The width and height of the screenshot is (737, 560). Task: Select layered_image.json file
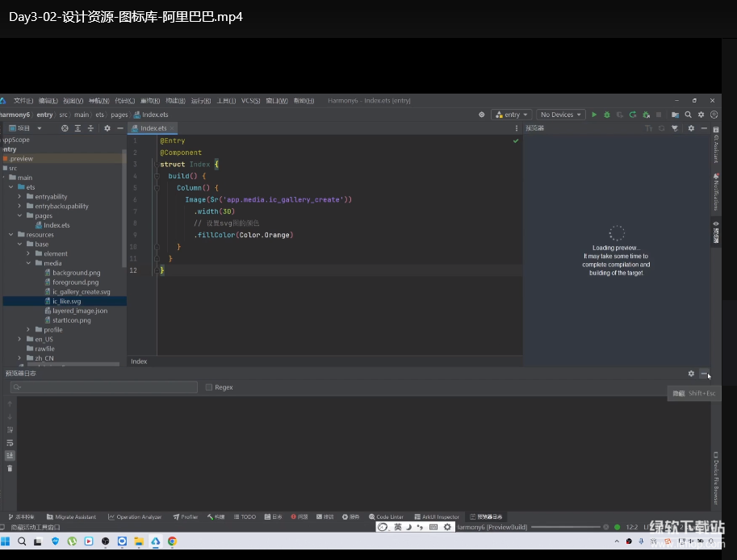80,311
